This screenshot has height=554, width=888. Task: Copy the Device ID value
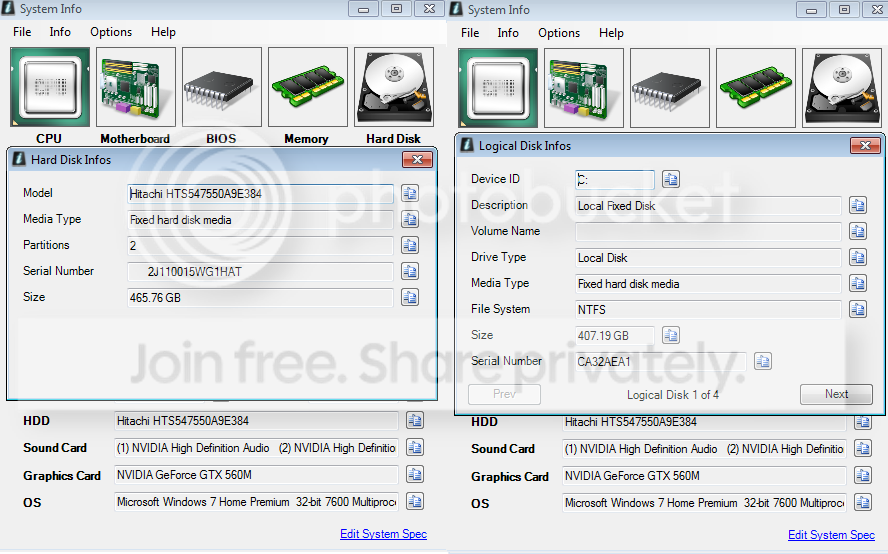click(x=671, y=180)
